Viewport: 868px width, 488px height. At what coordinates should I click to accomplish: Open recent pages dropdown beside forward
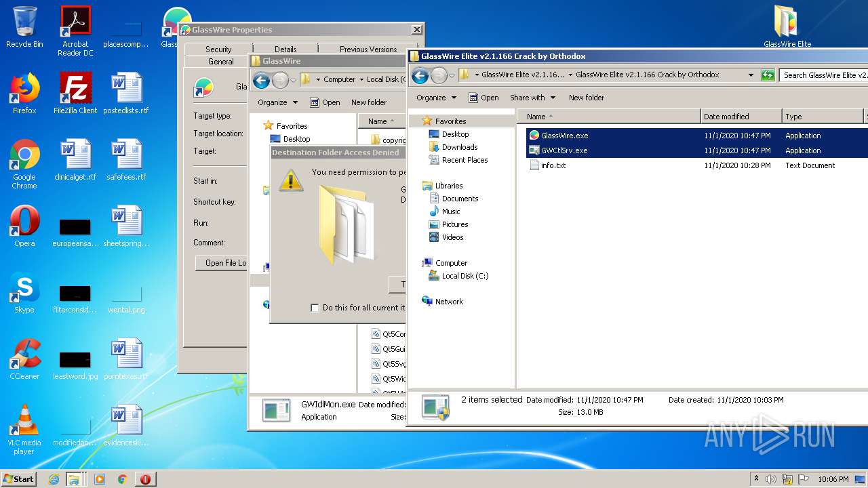tap(452, 75)
